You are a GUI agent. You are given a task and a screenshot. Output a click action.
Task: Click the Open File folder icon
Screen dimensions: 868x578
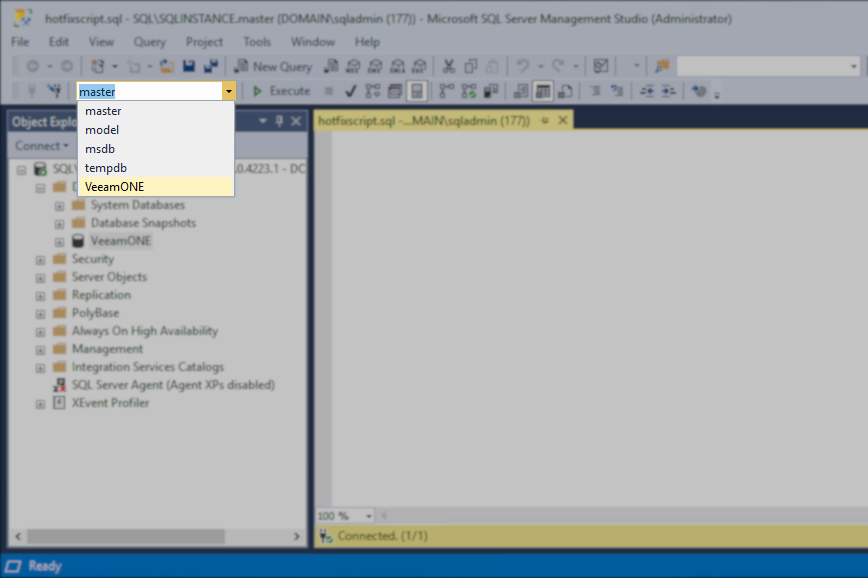[167, 66]
